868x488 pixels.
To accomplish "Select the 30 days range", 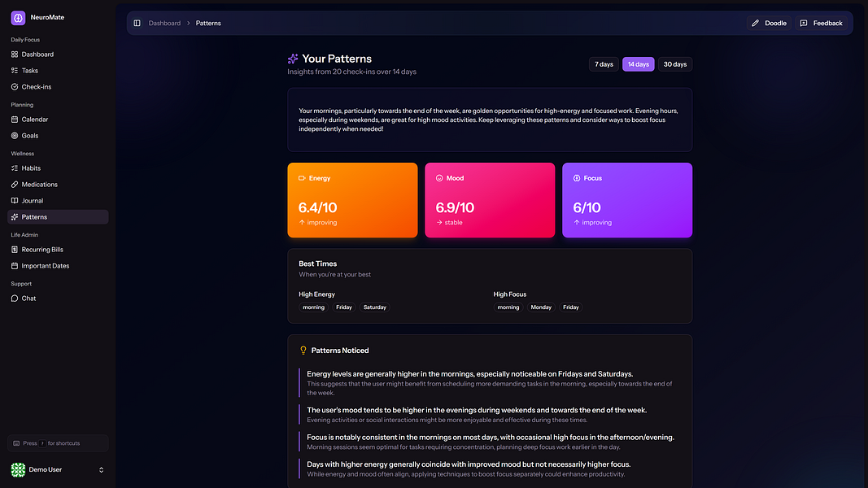I will coord(675,64).
